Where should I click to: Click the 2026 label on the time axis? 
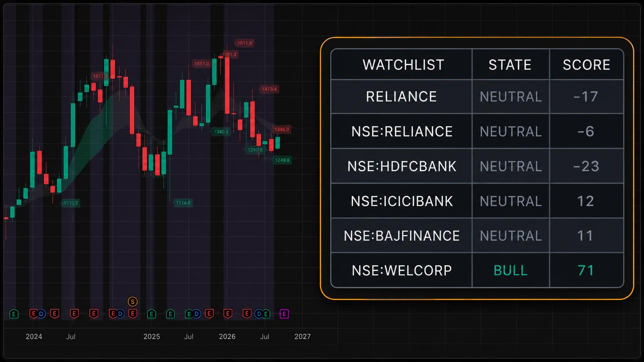227,337
